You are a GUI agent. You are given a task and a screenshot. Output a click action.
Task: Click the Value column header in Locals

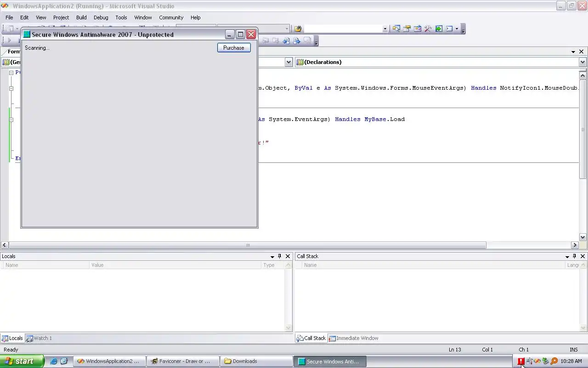pyautogui.click(x=175, y=265)
